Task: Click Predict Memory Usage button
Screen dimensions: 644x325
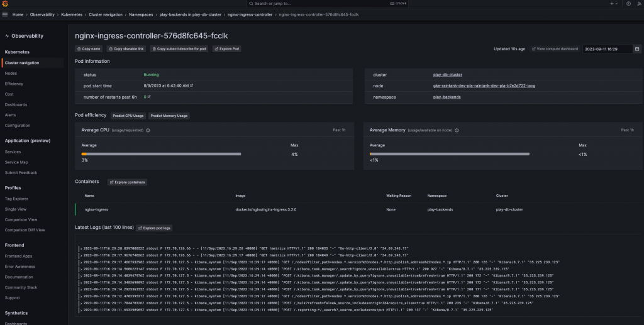Action: point(169,116)
